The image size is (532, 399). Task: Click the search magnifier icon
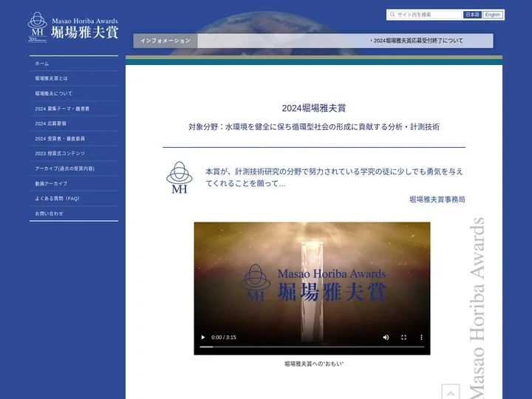(392, 15)
